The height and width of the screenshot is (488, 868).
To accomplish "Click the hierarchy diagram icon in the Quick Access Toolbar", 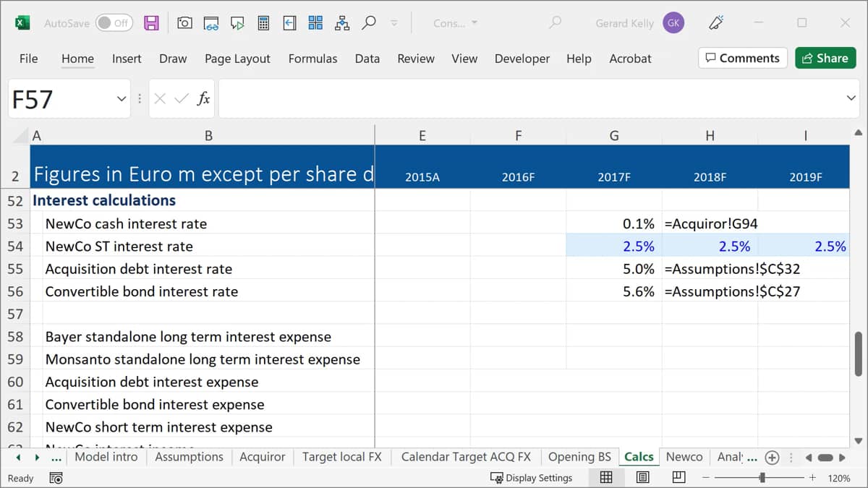I will point(342,23).
